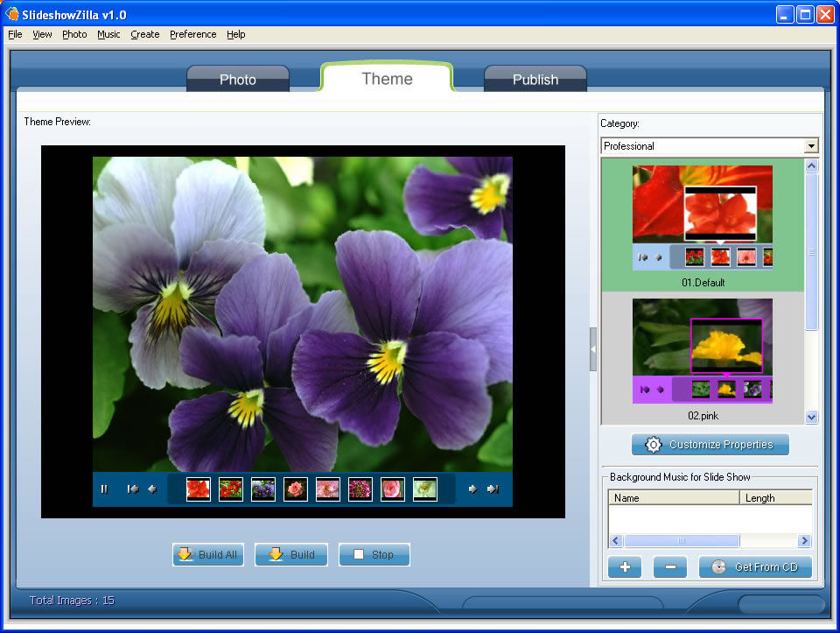840x633 pixels.
Task: Expand the Category dropdown list
Action: point(811,146)
